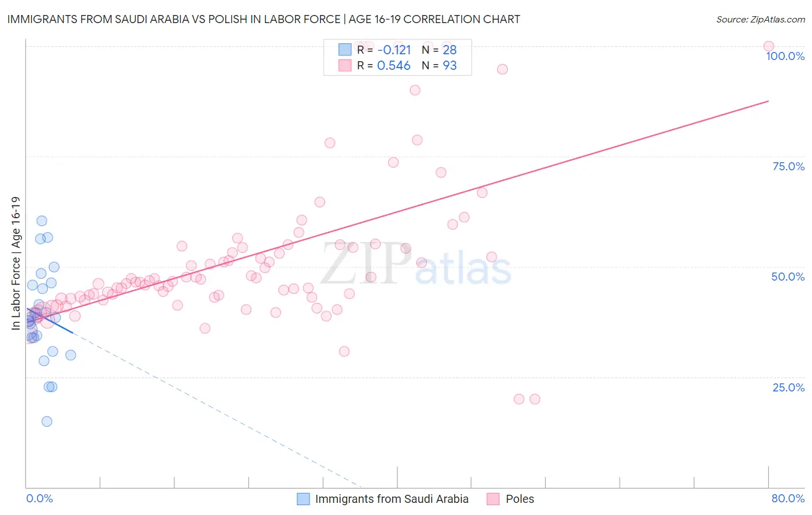Click the chart title text

pyautogui.click(x=263, y=19)
